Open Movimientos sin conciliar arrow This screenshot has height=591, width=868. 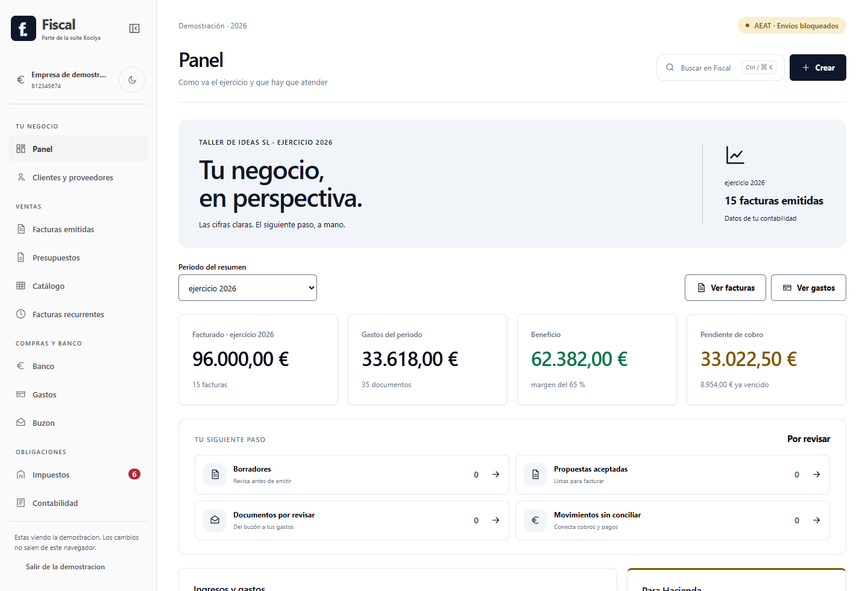point(816,520)
